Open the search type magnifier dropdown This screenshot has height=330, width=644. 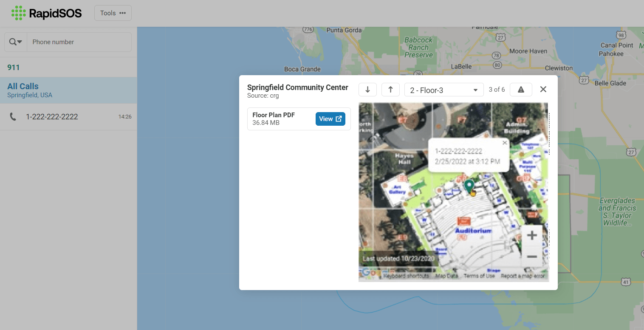(x=16, y=42)
